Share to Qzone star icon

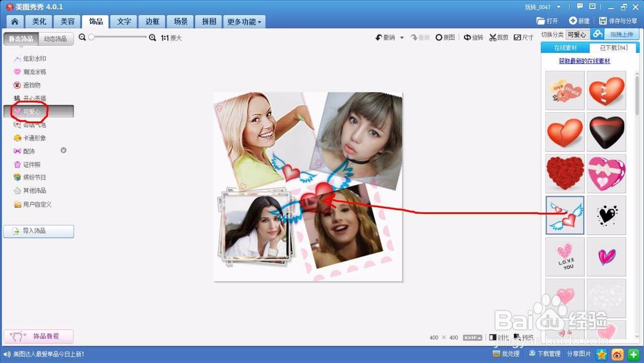click(x=601, y=354)
